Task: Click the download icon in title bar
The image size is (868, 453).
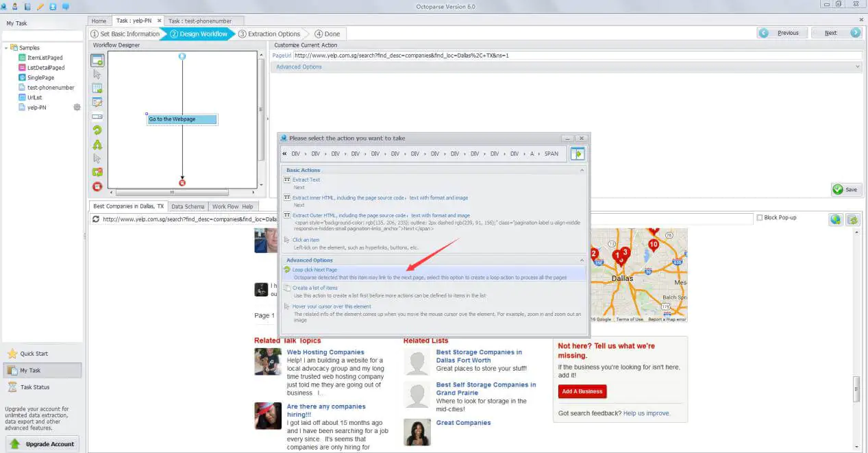Action: [53, 6]
